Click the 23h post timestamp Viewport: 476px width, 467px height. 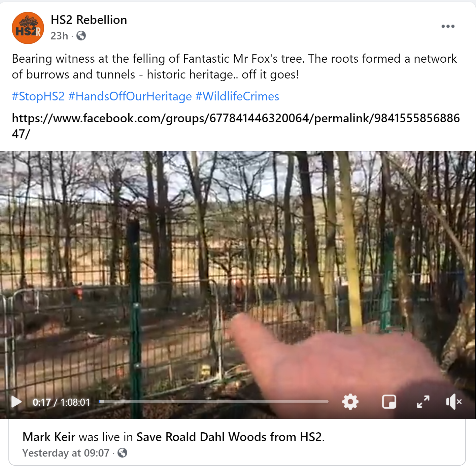click(x=59, y=36)
